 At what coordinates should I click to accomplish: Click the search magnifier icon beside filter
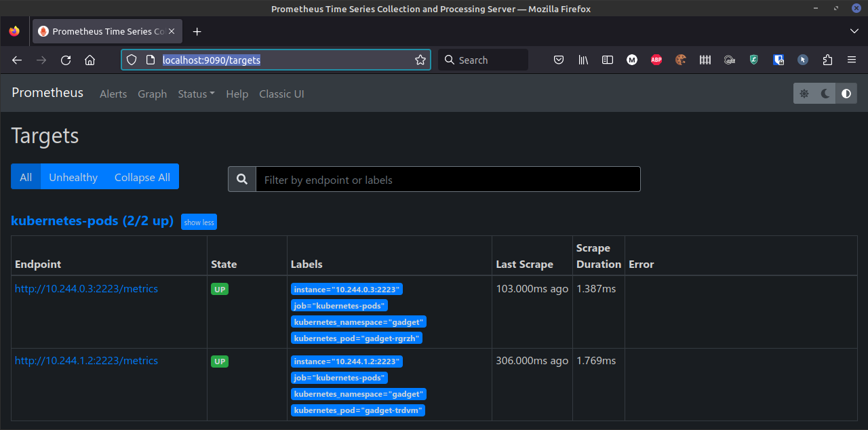point(242,179)
